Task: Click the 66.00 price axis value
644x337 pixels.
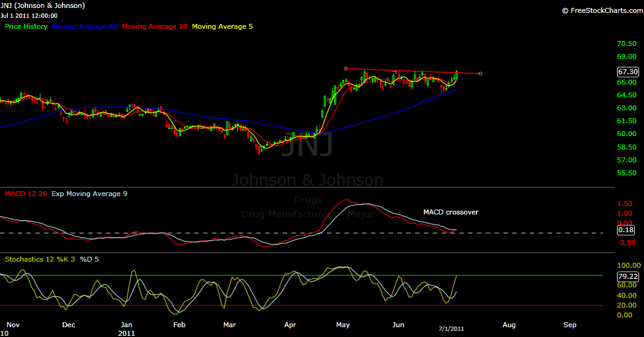Action: [x=627, y=82]
